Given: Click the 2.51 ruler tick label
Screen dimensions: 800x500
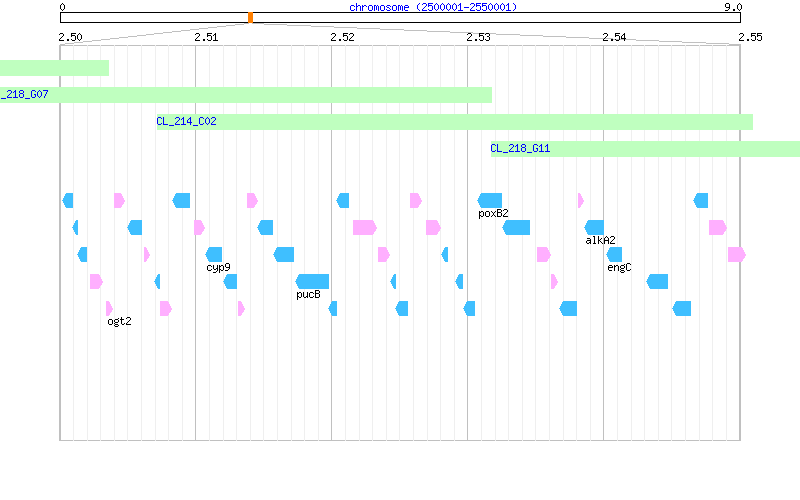Looking at the screenshot, I should 206,37.
